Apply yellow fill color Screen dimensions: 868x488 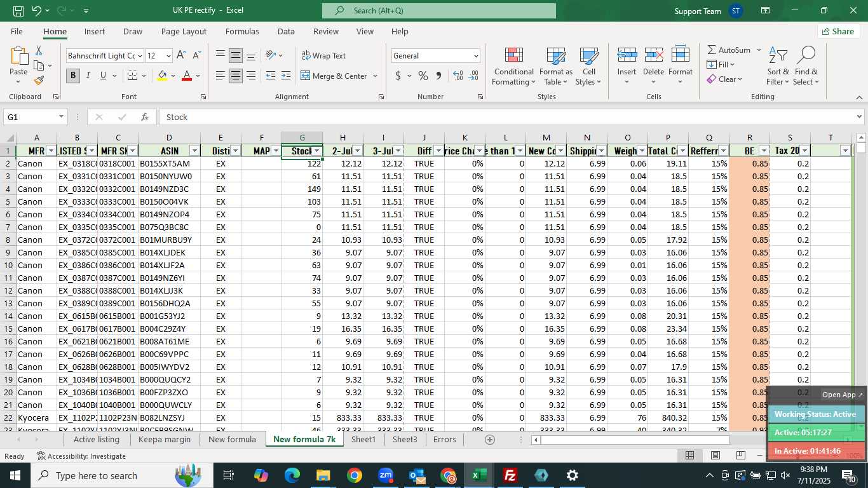click(162, 76)
